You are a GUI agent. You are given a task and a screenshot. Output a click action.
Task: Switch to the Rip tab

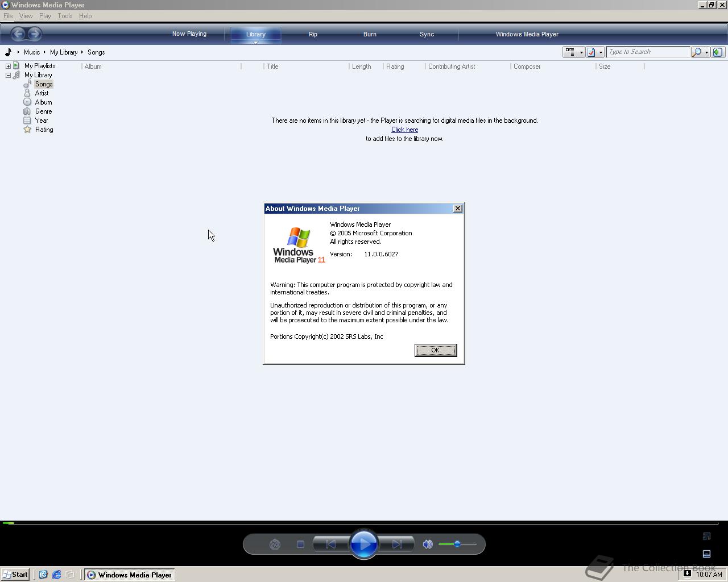[313, 34]
